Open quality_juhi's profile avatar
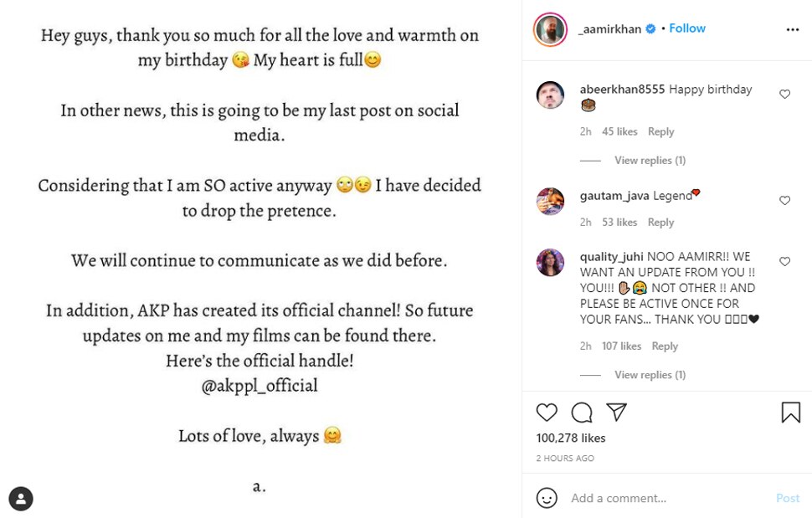Screen dimensions: 812x518 [x=550, y=262]
